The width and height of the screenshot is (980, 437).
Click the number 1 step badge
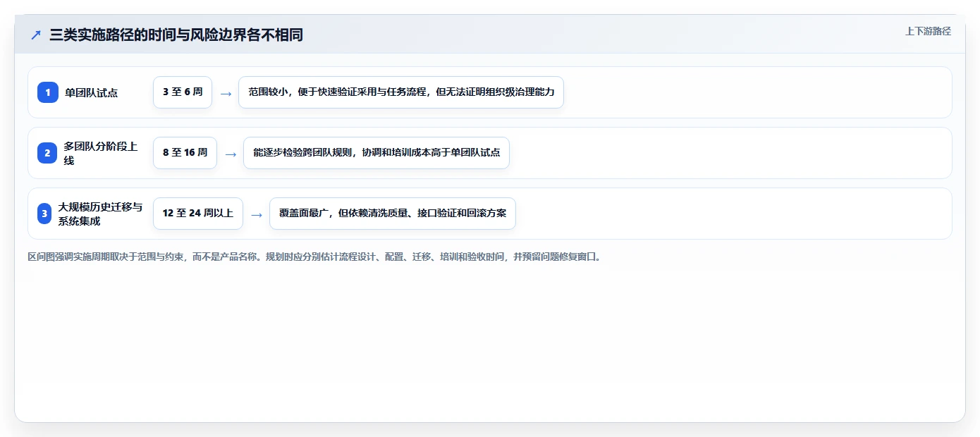tap(48, 92)
